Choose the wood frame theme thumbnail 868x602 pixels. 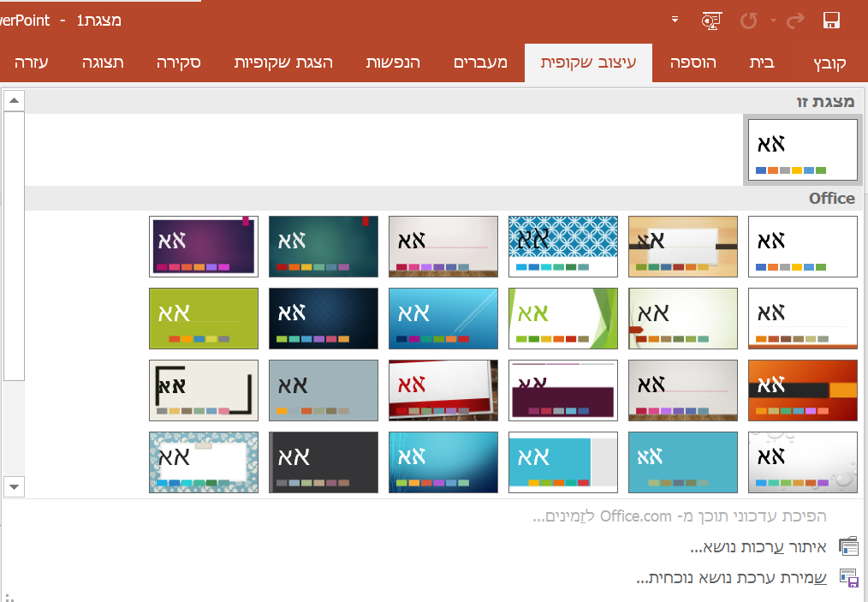[x=683, y=247]
